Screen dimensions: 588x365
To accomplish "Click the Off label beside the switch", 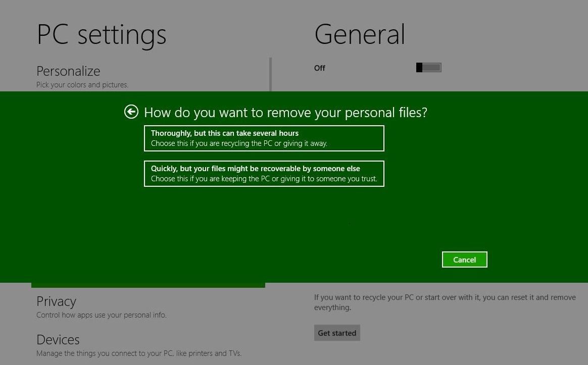I will (x=320, y=68).
